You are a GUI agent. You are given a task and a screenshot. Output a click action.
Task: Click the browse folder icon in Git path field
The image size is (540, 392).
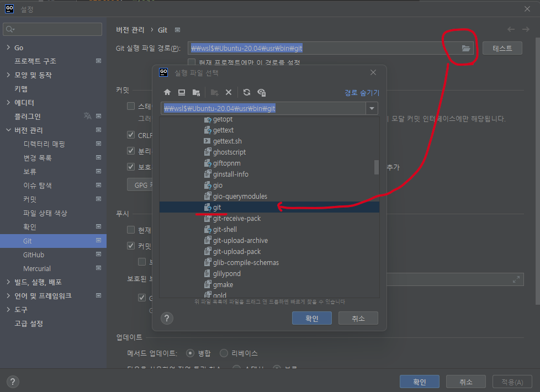pos(465,48)
